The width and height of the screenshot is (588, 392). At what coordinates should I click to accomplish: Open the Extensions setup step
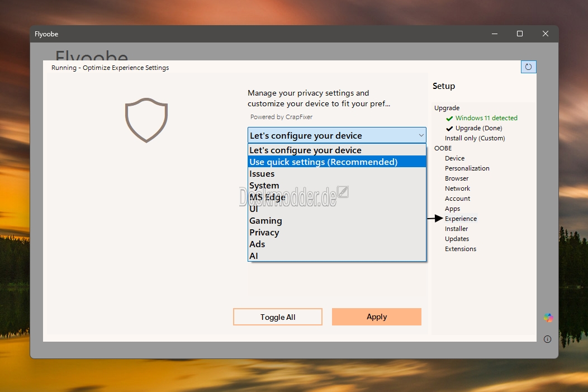[460, 249]
